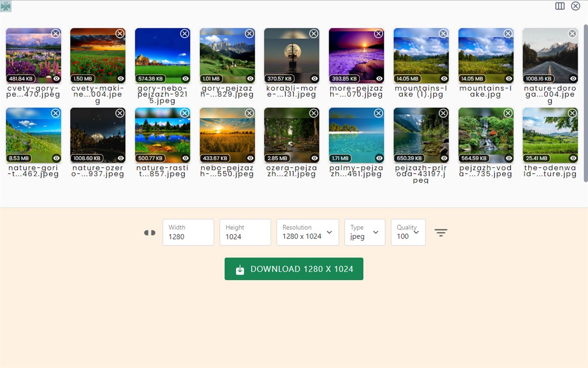Open the column layout view icon
Image resolution: width=588 pixels, height=368 pixels.
tap(560, 6)
